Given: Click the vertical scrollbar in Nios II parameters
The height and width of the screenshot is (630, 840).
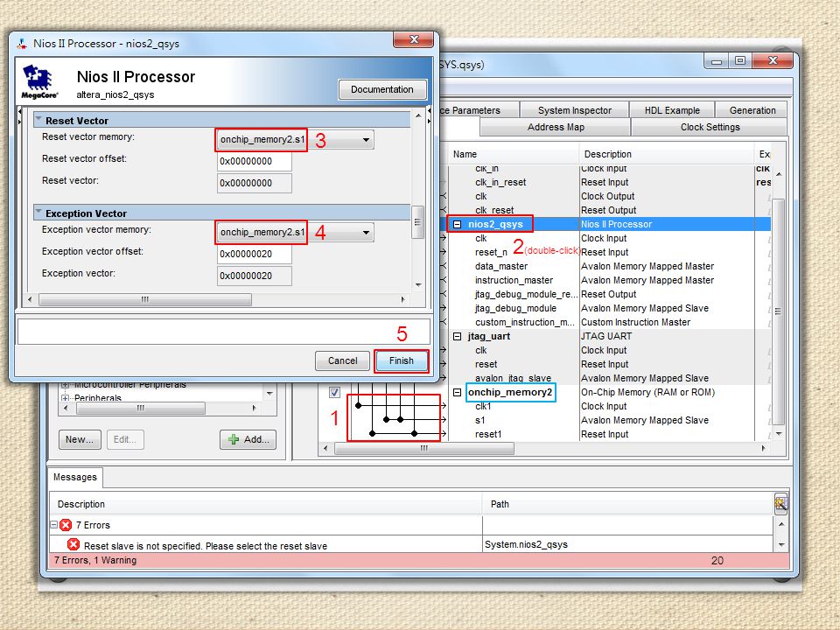Looking at the screenshot, I should [x=418, y=222].
